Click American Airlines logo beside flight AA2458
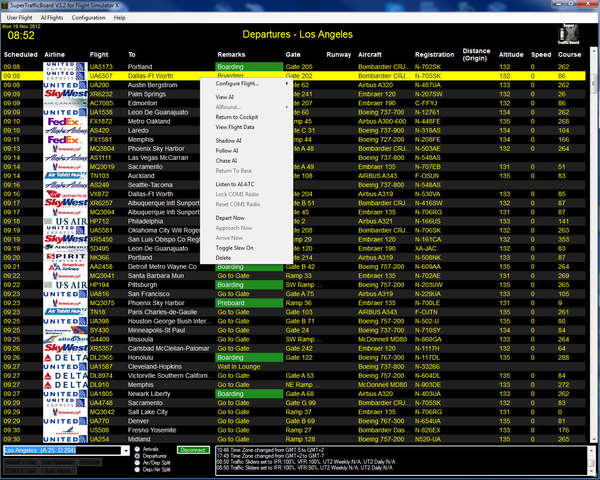Viewport: 600px width, 480px height. (65, 267)
